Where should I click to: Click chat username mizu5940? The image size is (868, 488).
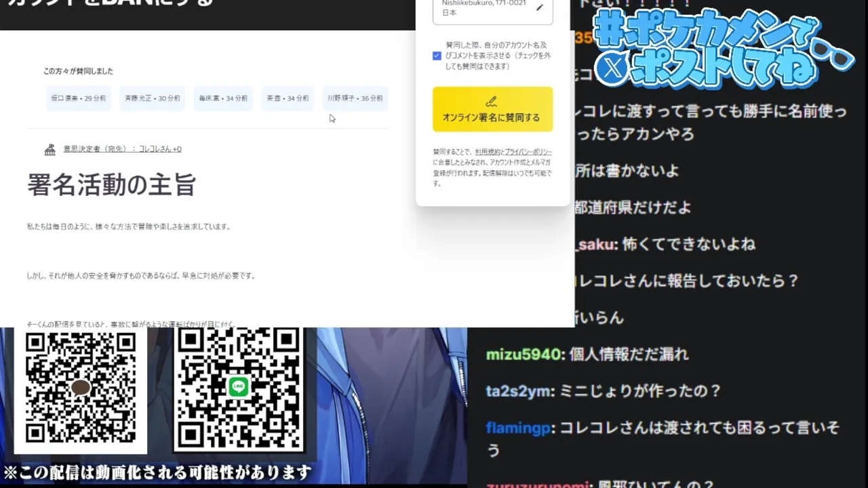tap(524, 354)
